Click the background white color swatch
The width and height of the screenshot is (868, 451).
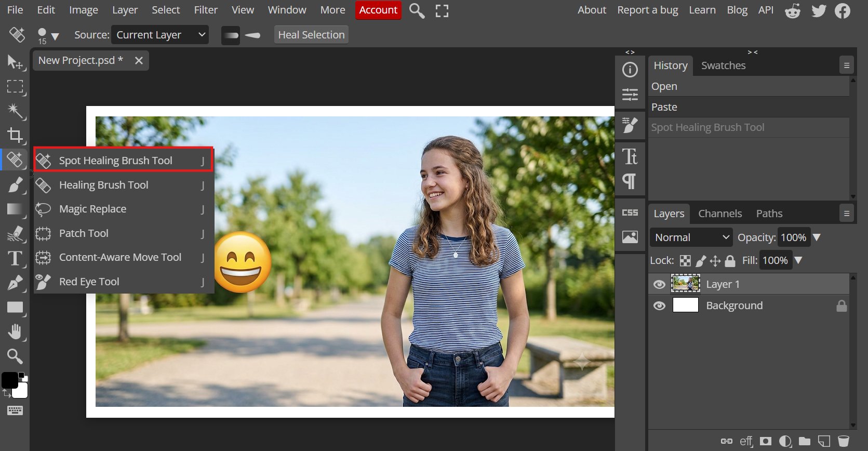(21, 390)
